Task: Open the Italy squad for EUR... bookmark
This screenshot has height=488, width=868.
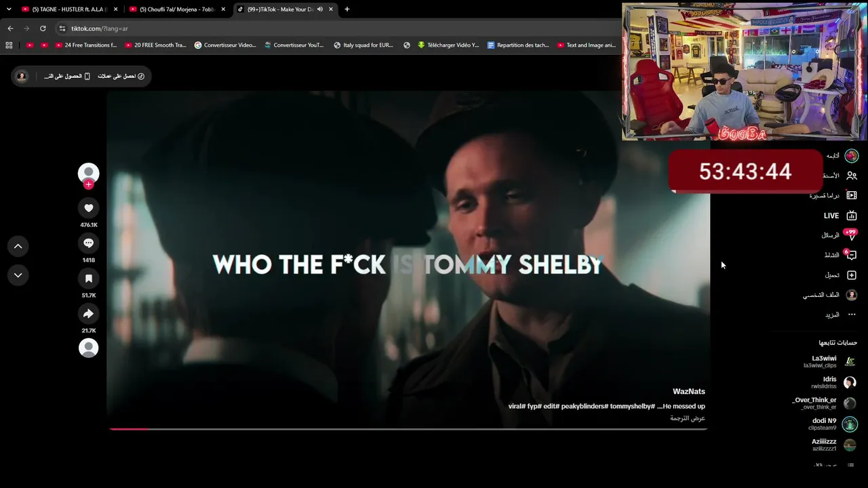Action: coord(363,45)
